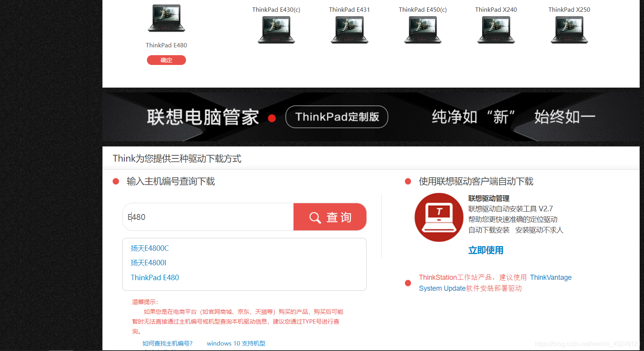Screen dimensions: 644x351
Task: Click the ThinkPad定制版 banner button
Action: point(337,117)
